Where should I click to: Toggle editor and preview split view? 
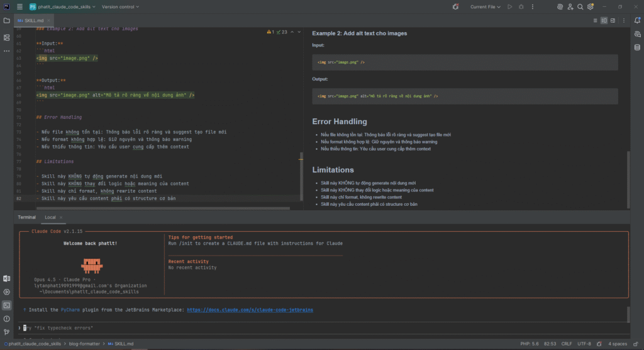[x=604, y=20]
